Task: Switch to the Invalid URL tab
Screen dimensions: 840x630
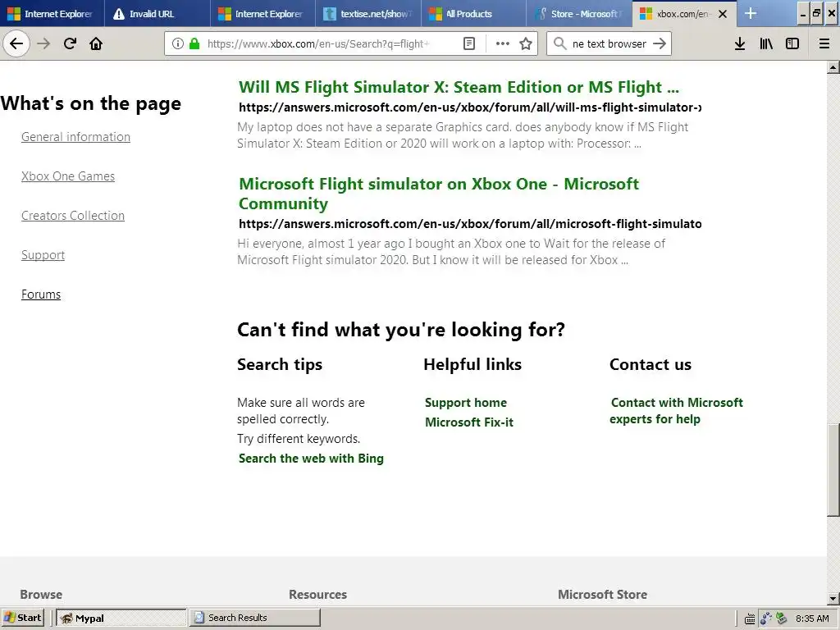Action: pyautogui.click(x=157, y=14)
